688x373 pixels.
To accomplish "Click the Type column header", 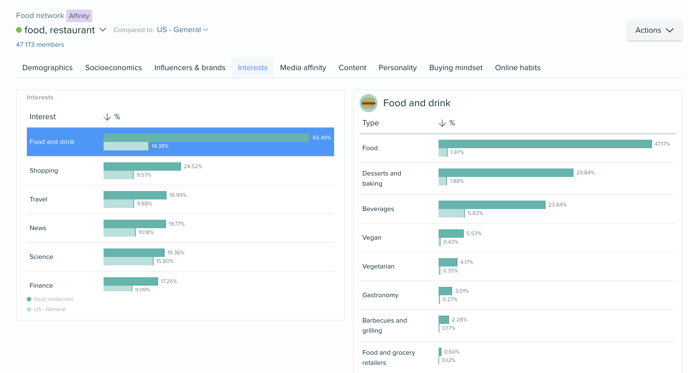I will [x=370, y=123].
